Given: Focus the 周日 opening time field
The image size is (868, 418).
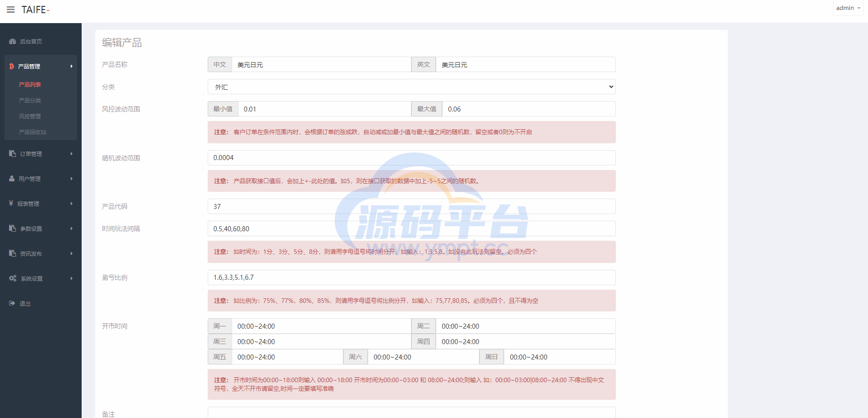Looking at the screenshot, I should [x=560, y=357].
